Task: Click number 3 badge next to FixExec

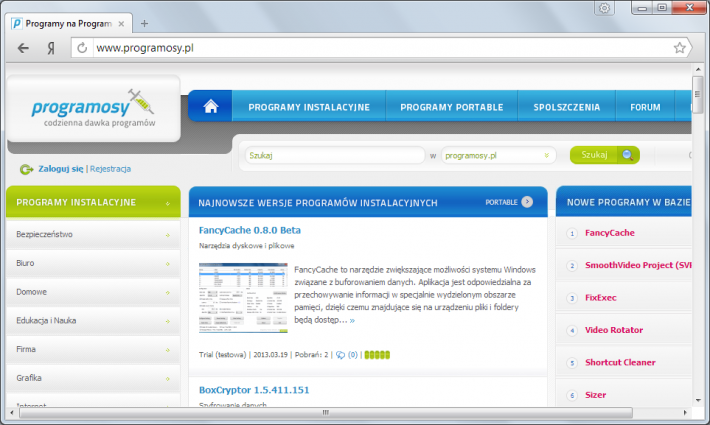Action: (572, 298)
